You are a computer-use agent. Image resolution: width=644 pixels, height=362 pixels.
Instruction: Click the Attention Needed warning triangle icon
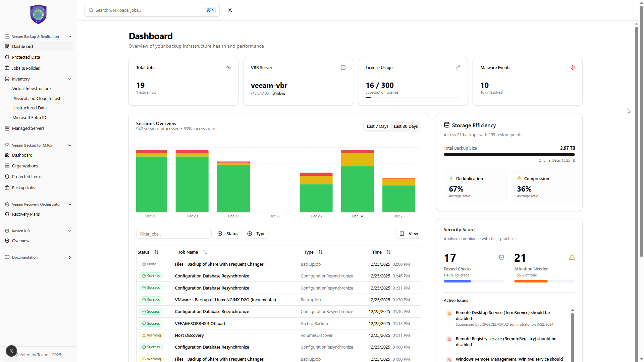tap(572, 257)
